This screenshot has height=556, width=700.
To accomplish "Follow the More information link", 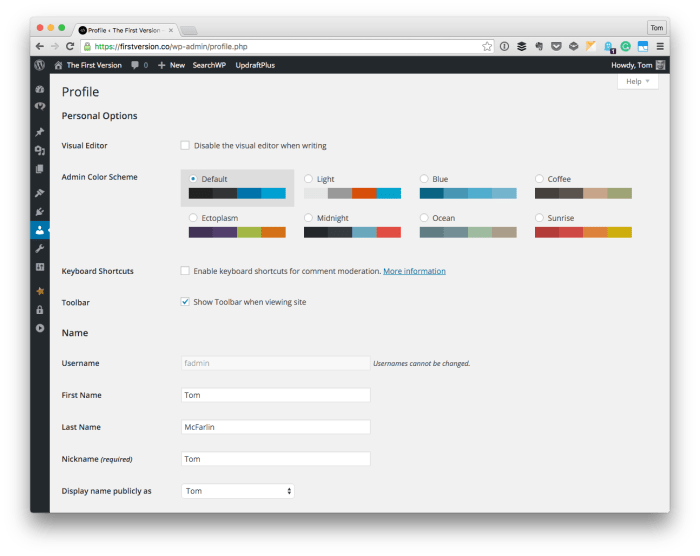I will coord(414,271).
